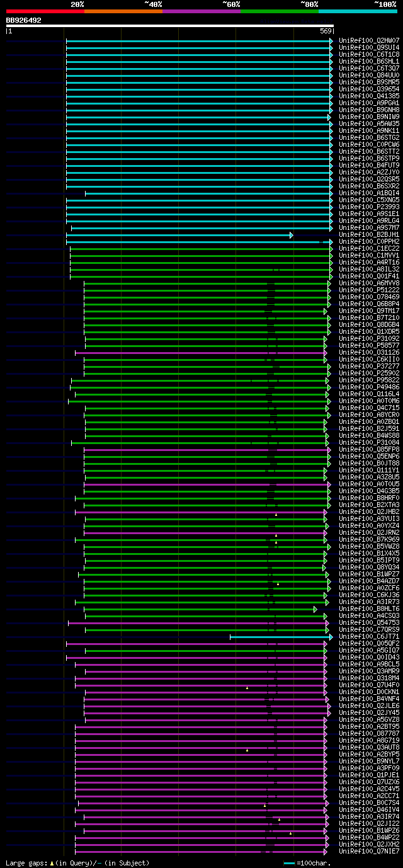Click the UniRef100_A3PF09 hit name
The height and width of the screenshot is (868, 403).
click(369, 768)
